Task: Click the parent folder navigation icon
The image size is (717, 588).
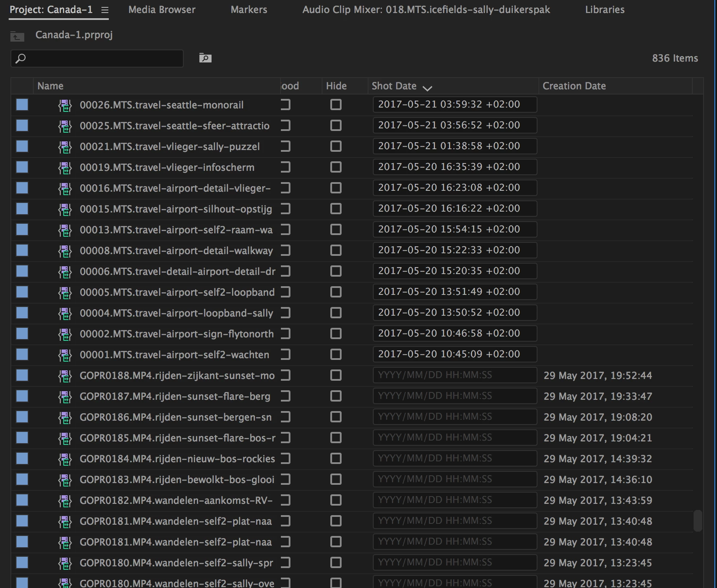Action: coord(17,36)
